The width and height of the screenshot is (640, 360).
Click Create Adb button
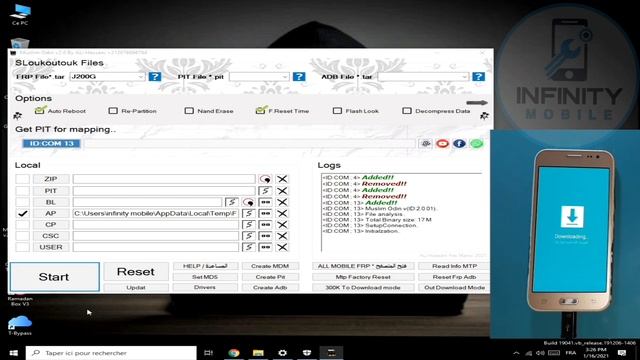(270, 287)
